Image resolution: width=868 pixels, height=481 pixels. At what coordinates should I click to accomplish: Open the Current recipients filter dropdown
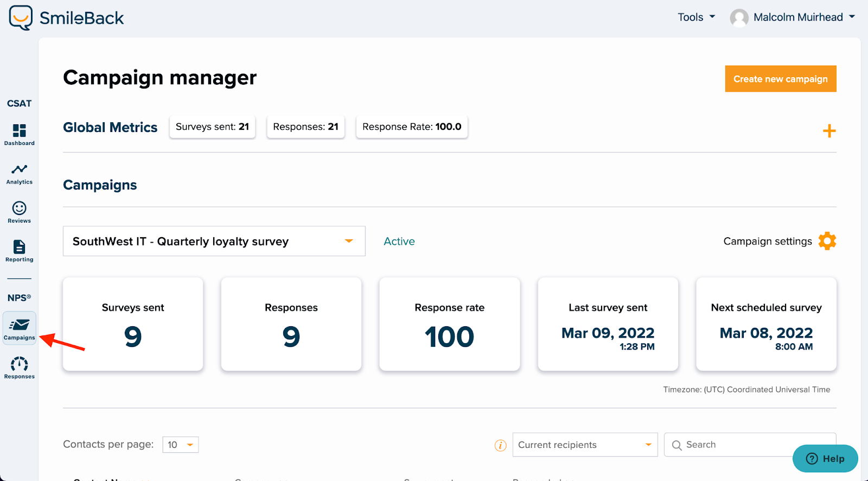point(585,445)
